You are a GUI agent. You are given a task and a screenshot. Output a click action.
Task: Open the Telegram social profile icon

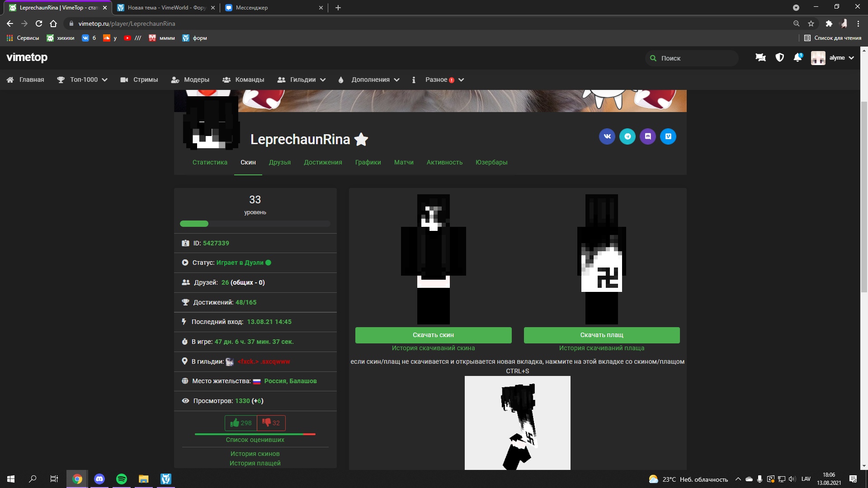627,136
